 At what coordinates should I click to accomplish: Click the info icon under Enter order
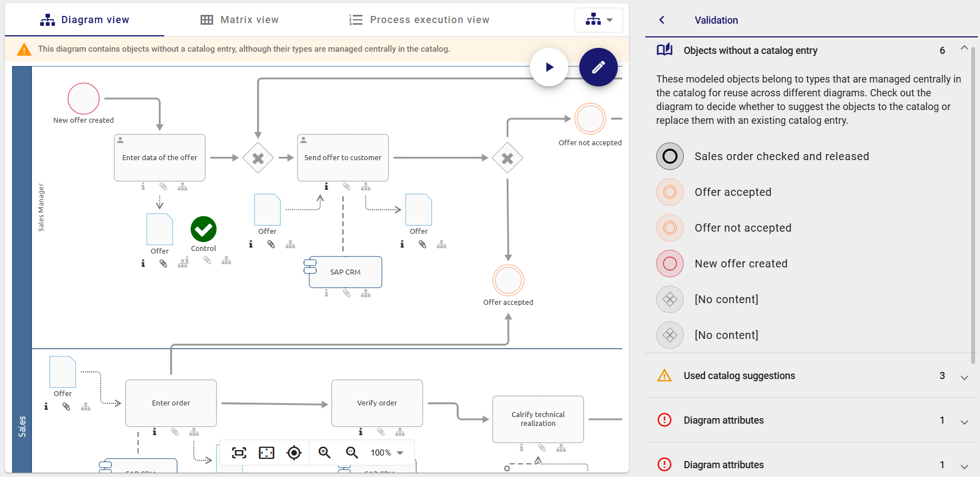154,432
